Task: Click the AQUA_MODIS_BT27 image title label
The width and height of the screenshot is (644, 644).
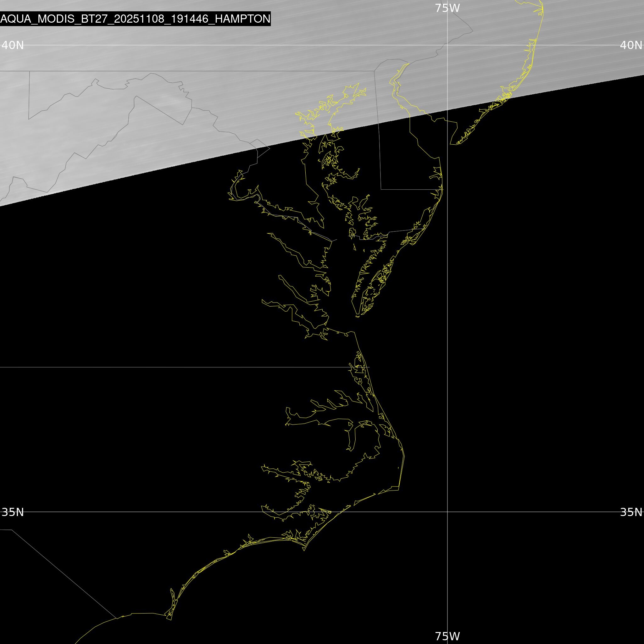Action: pyautogui.click(x=135, y=19)
